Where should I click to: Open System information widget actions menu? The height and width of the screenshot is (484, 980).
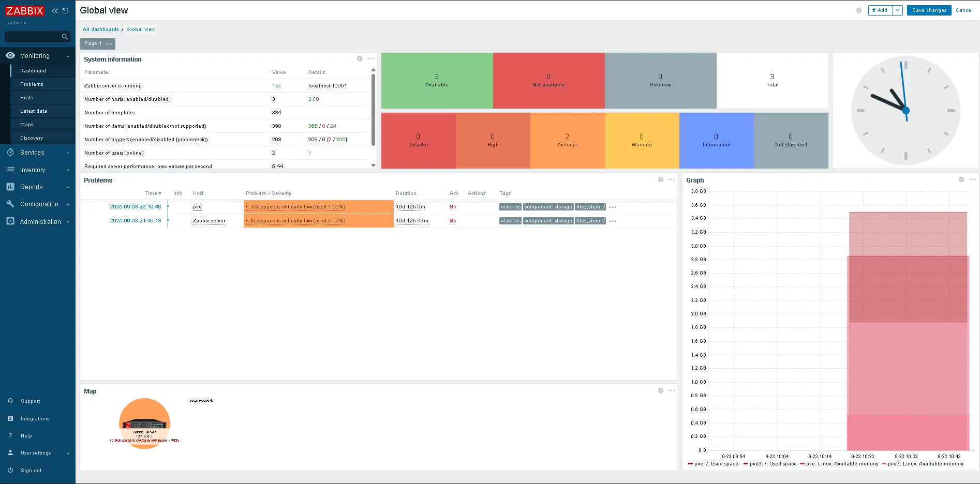tap(371, 58)
